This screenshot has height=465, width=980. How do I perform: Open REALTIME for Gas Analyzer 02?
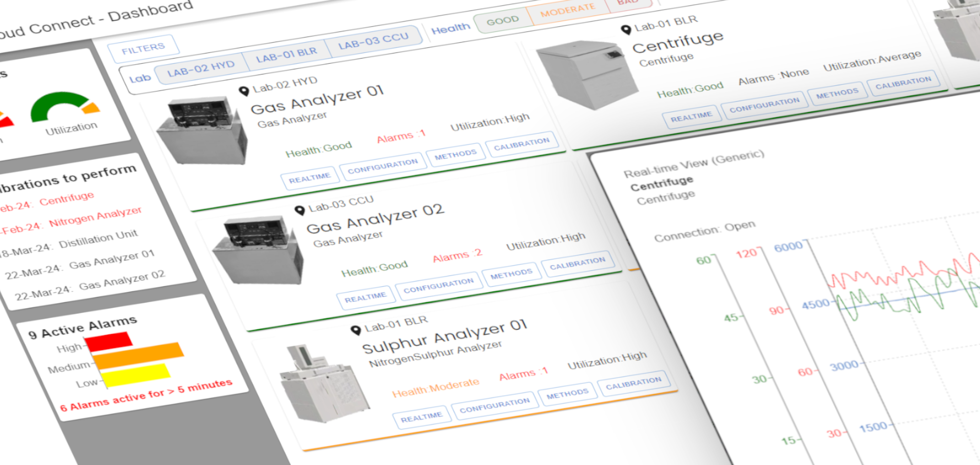pyautogui.click(x=366, y=297)
